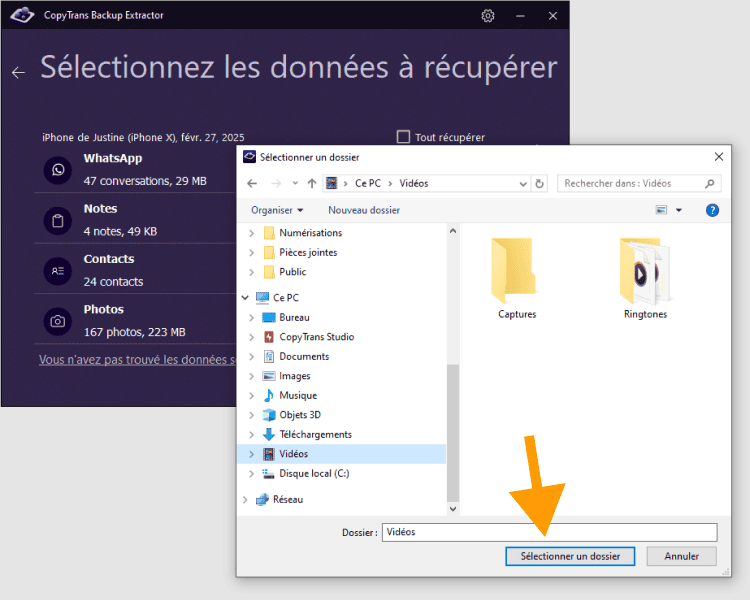The height and width of the screenshot is (600, 750).
Task: Select the Photos data category
Action: 135,321
